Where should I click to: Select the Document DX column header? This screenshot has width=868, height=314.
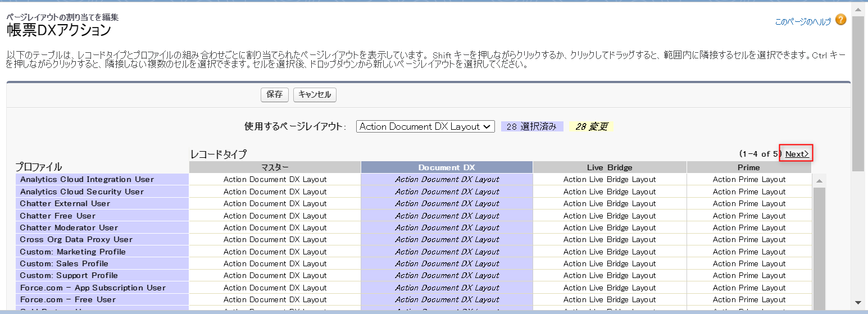click(x=447, y=167)
